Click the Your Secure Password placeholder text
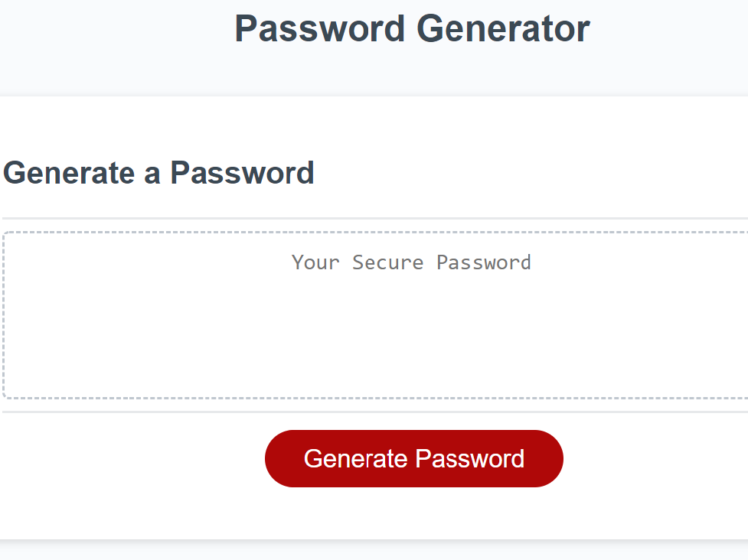This screenshot has width=748, height=560. (411, 262)
